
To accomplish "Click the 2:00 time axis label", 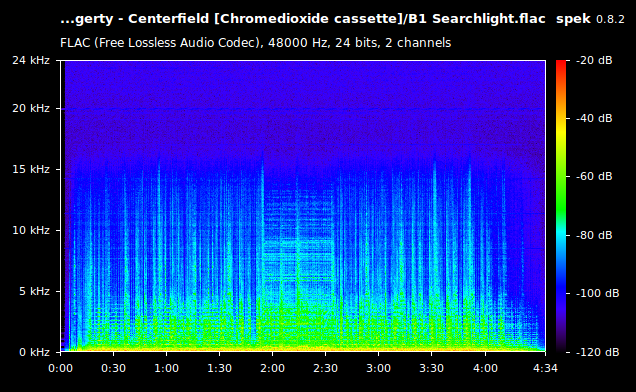I will pyautogui.click(x=273, y=368).
